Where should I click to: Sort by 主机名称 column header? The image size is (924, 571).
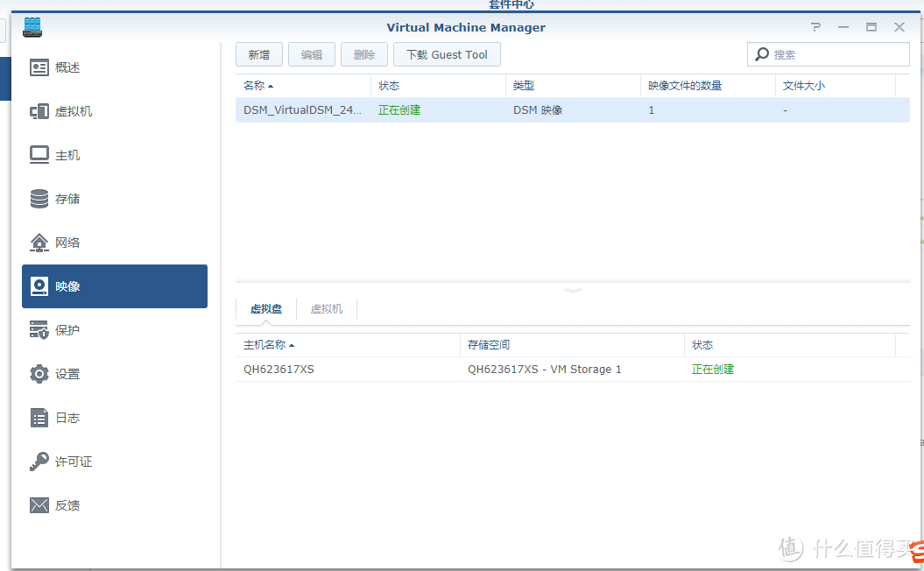coord(348,345)
